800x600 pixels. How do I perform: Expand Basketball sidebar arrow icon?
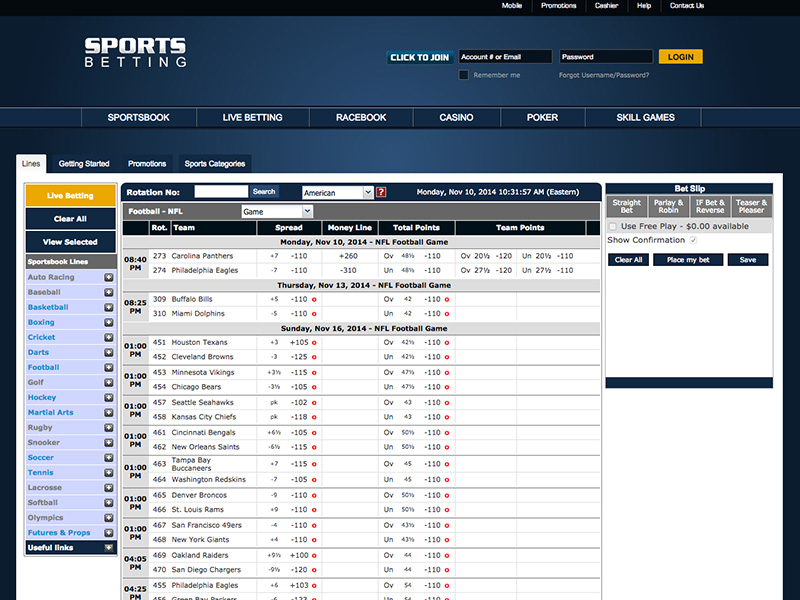tap(109, 307)
